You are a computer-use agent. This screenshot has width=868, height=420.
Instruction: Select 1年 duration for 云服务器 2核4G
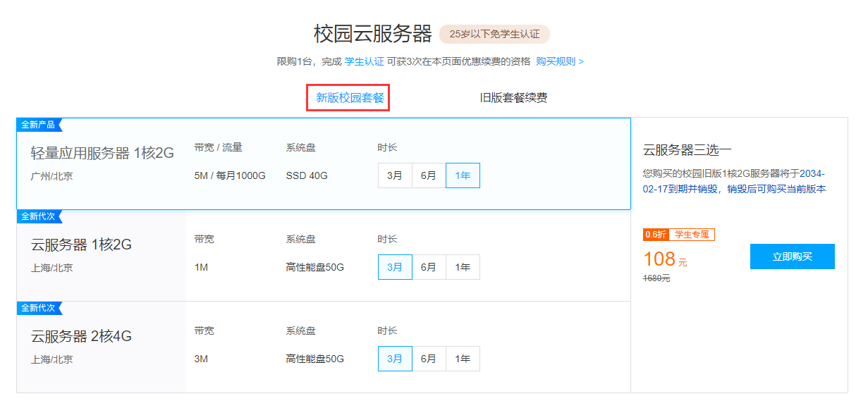[463, 359]
